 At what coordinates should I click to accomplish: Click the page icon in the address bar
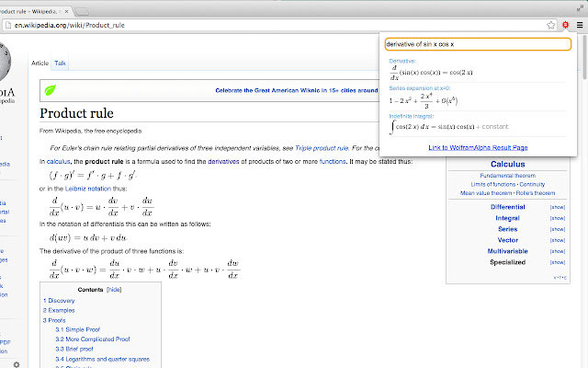coord(8,25)
